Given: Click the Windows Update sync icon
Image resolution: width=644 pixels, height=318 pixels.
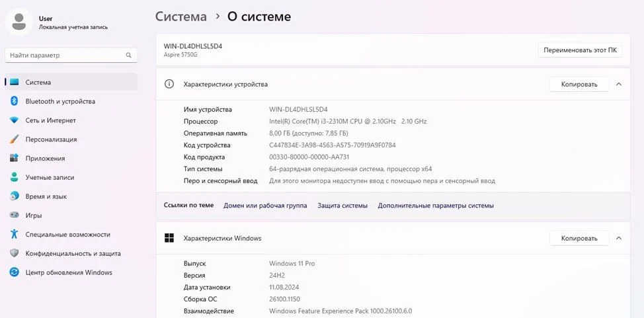Looking at the screenshot, I should [15, 272].
